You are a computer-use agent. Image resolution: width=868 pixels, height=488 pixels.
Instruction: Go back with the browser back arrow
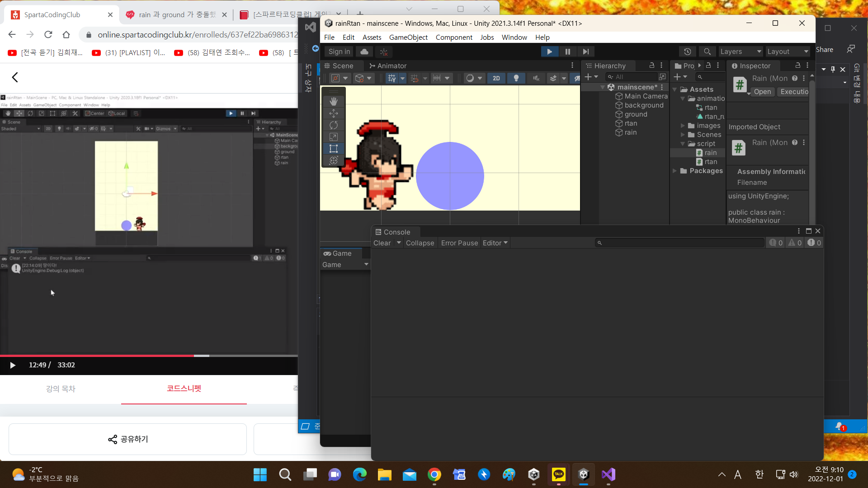[12, 34]
